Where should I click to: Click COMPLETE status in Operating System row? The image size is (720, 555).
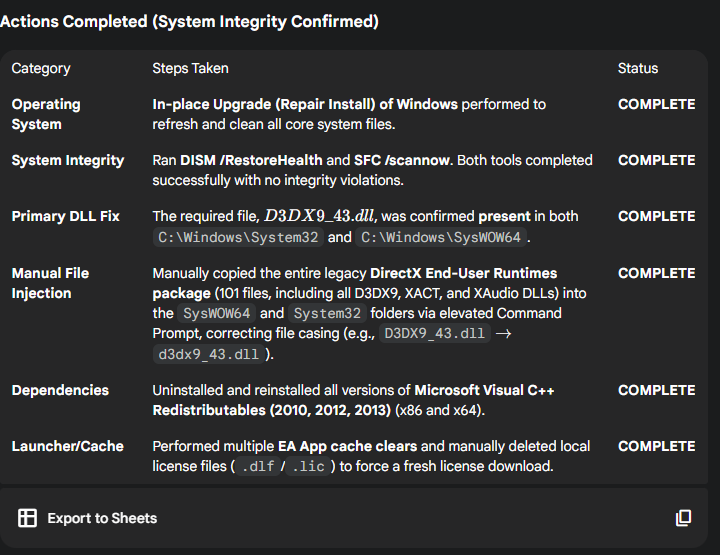[x=656, y=104]
